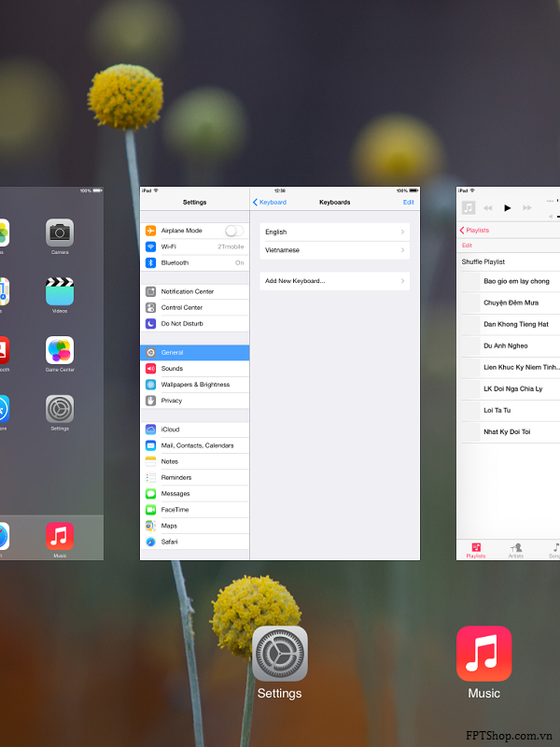The height and width of the screenshot is (747, 560).
Task: Click the Airplane Mode icon in Settings
Action: click(x=150, y=231)
